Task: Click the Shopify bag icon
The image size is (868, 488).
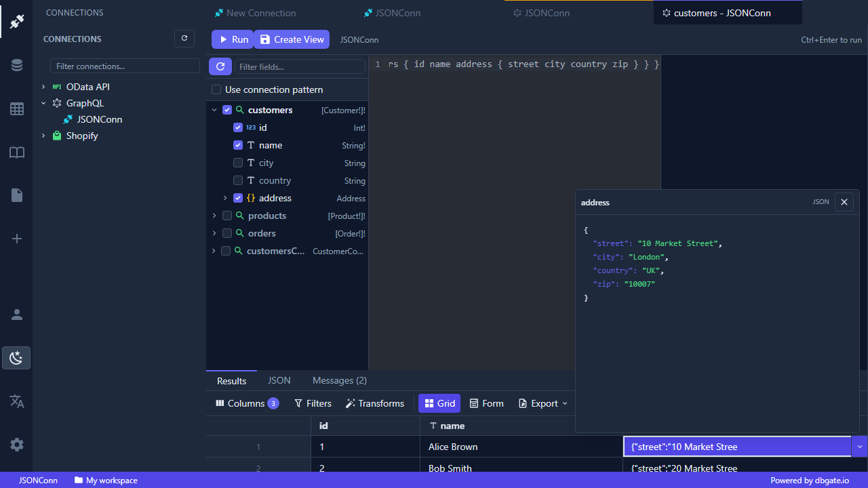Action: (57, 136)
